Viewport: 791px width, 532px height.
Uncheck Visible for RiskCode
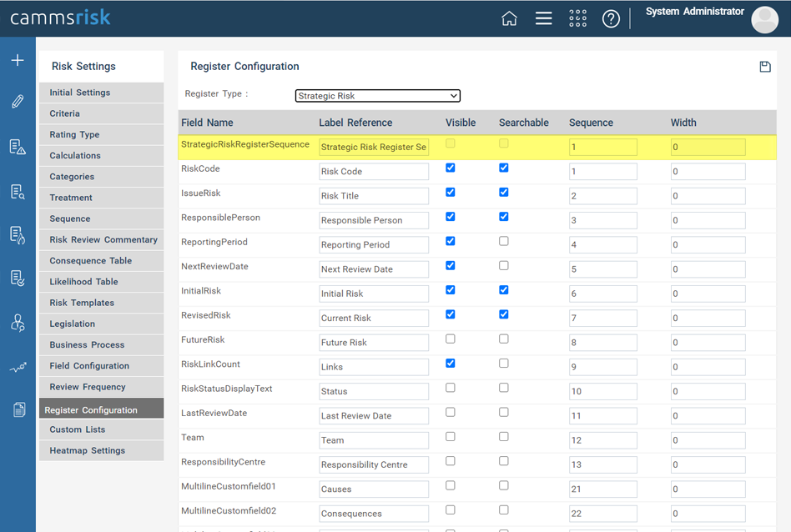pyautogui.click(x=451, y=168)
